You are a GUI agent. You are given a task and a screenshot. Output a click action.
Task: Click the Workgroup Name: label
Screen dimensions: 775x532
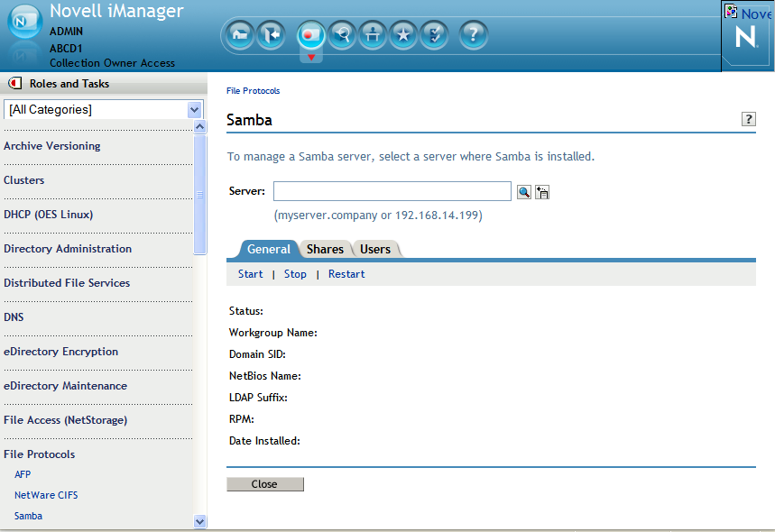click(x=272, y=333)
